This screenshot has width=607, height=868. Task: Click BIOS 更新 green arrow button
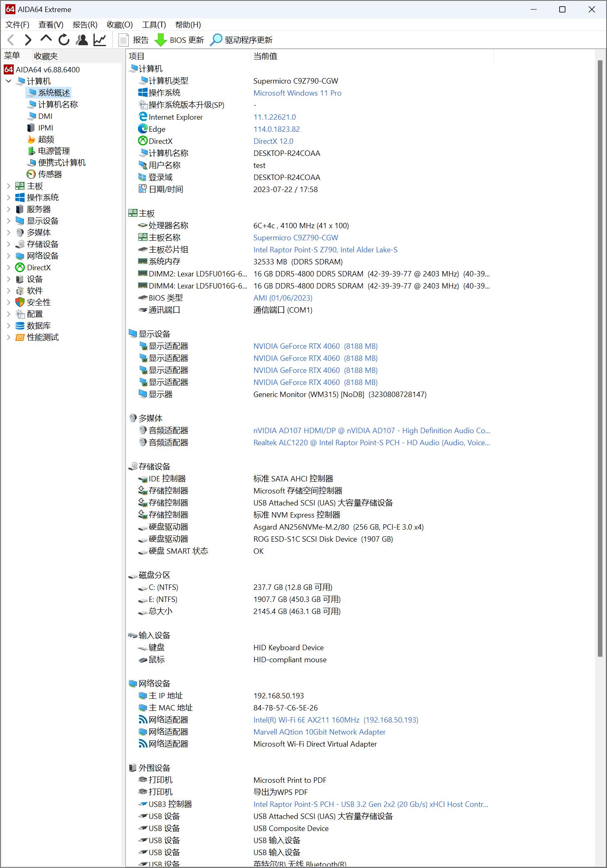[179, 40]
